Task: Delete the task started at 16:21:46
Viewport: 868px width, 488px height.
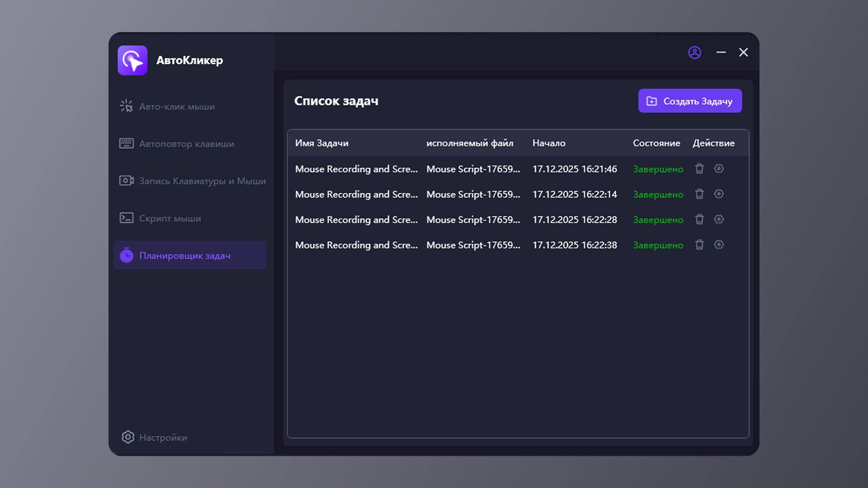Action: pos(699,169)
